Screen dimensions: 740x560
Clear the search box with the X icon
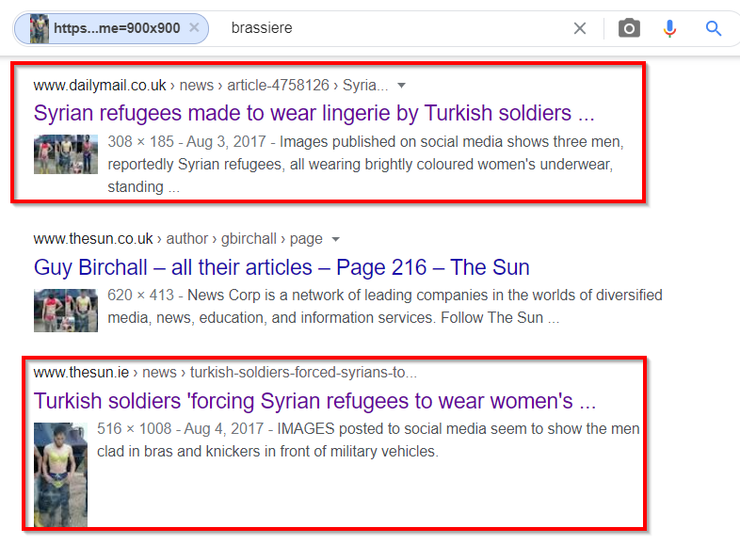click(580, 28)
